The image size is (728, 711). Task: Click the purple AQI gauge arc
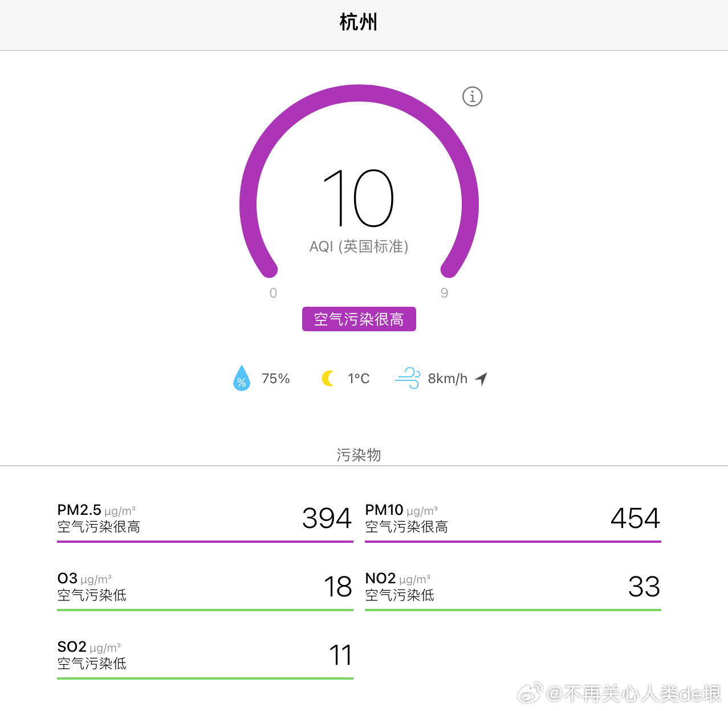point(359,94)
